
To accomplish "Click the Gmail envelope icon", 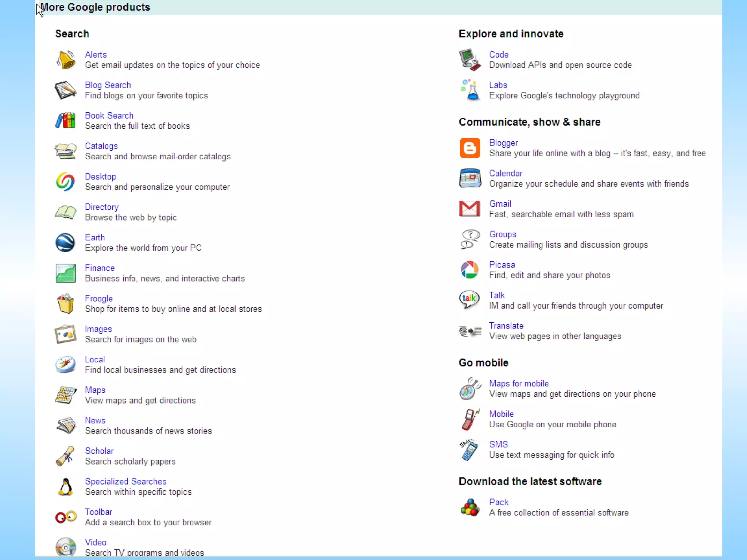I will coord(469,209).
